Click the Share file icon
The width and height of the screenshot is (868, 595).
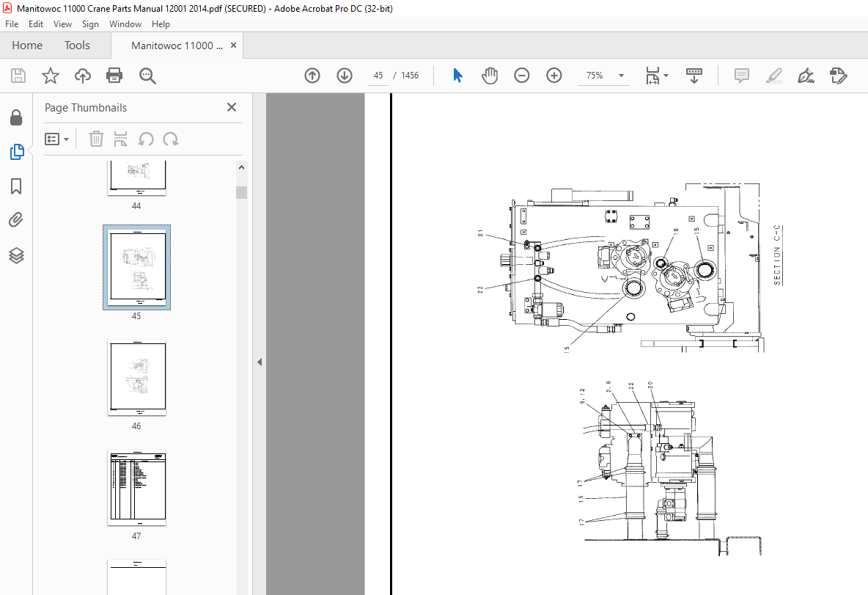838,76
